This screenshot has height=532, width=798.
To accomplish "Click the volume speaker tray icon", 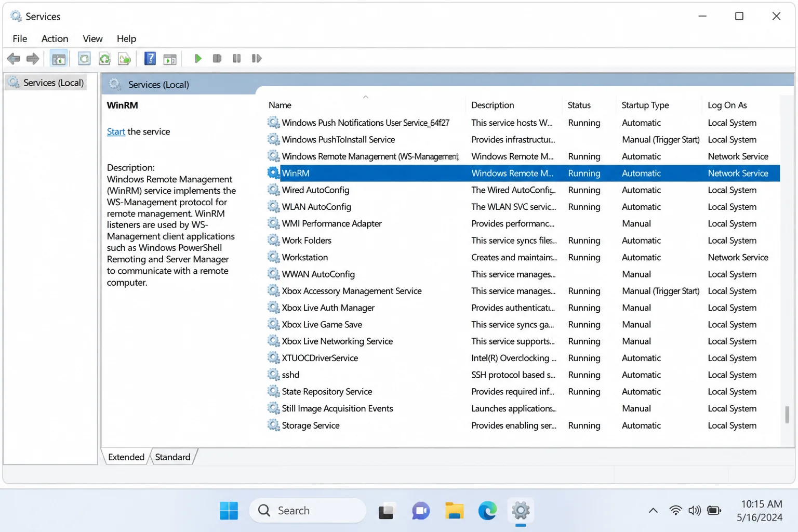I will click(695, 511).
